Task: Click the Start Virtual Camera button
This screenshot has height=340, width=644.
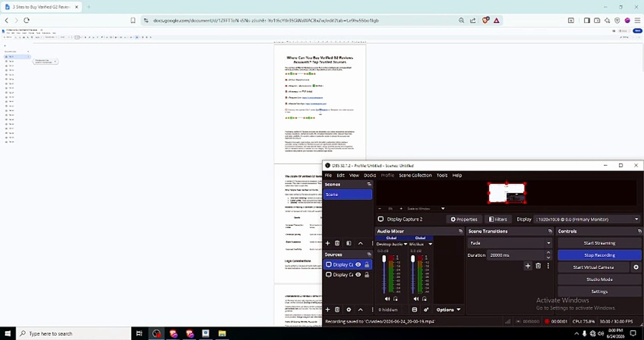Action: pyautogui.click(x=593, y=267)
